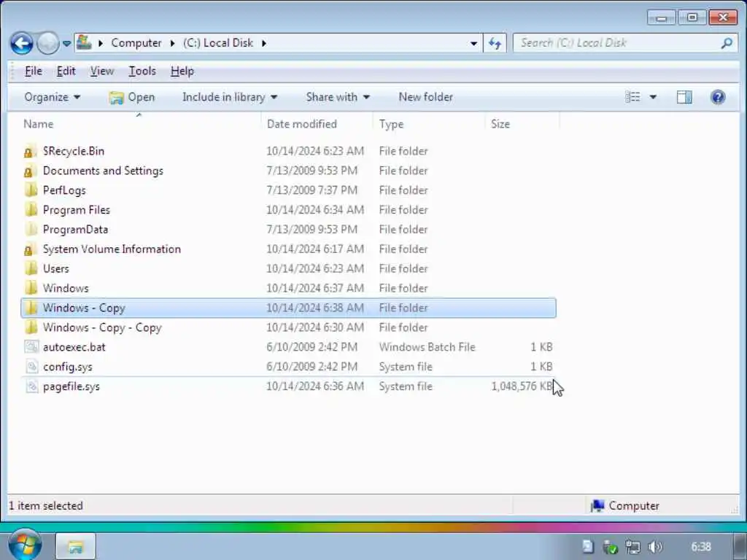This screenshot has height=560, width=747.
Task: Toggle the preview pane
Action: [684, 97]
